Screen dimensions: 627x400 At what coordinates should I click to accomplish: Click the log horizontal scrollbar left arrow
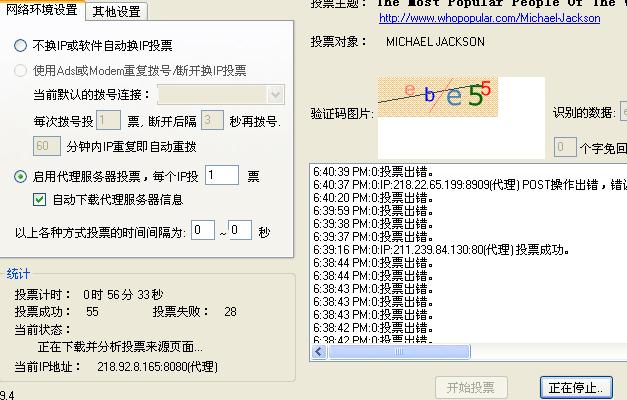(319, 352)
